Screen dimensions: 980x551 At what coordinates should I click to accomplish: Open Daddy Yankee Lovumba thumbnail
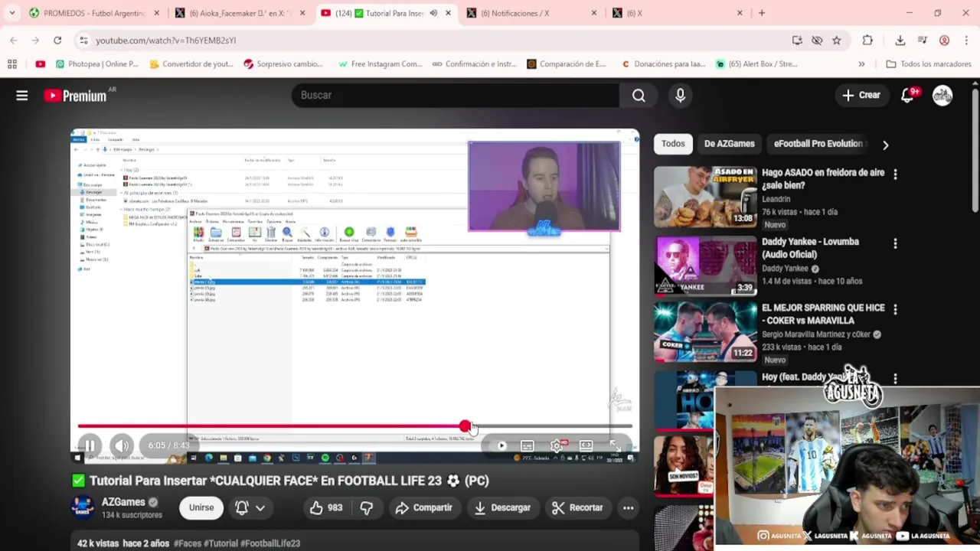705,266
